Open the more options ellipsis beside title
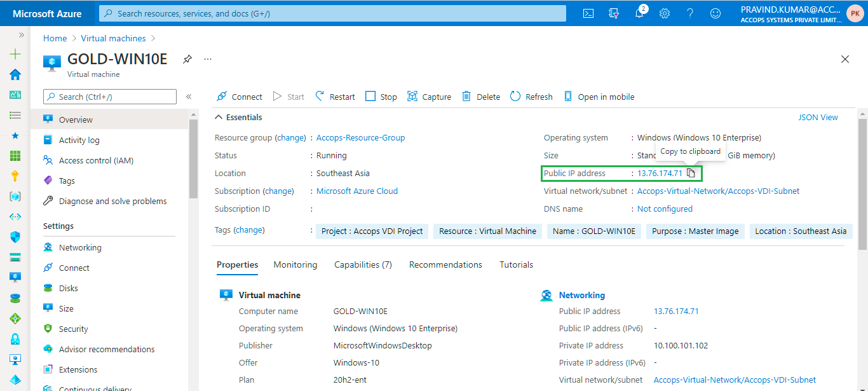This screenshot has height=391, width=868. 208,59
